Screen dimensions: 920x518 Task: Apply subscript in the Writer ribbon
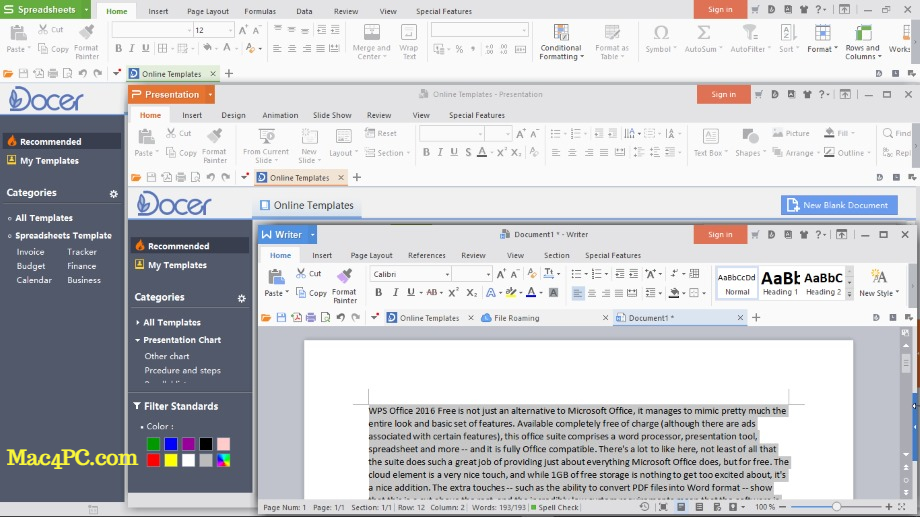pos(471,292)
